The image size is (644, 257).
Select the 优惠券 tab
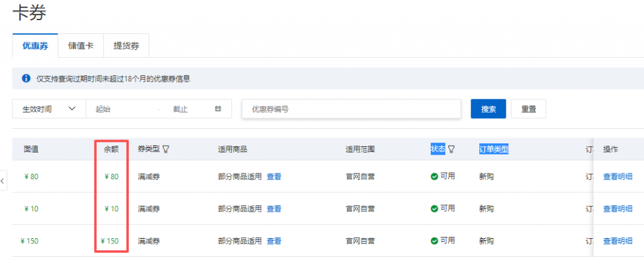[35, 45]
